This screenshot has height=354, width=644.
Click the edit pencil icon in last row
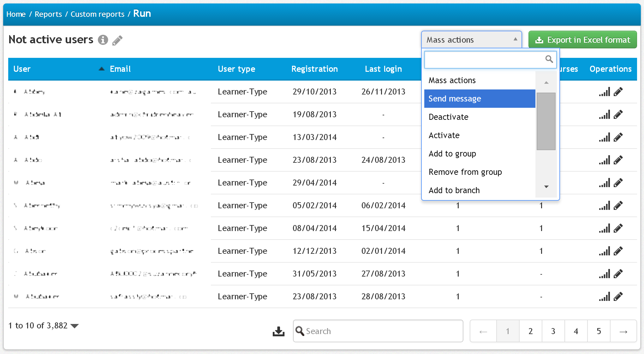pyautogui.click(x=618, y=296)
